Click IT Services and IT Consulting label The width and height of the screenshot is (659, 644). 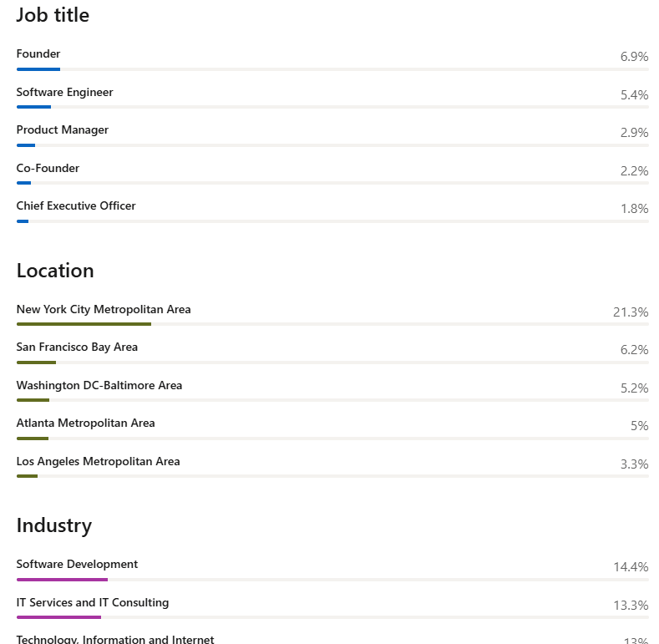[x=93, y=603]
